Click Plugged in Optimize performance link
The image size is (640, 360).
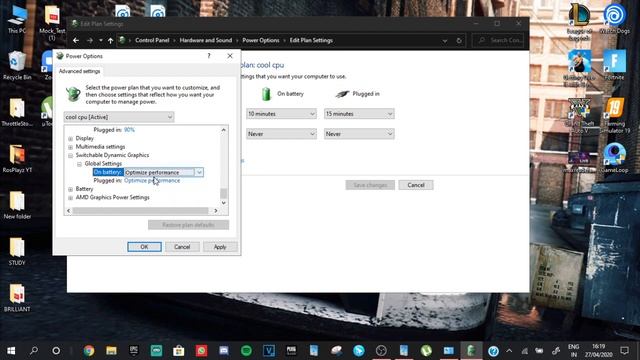(152, 180)
